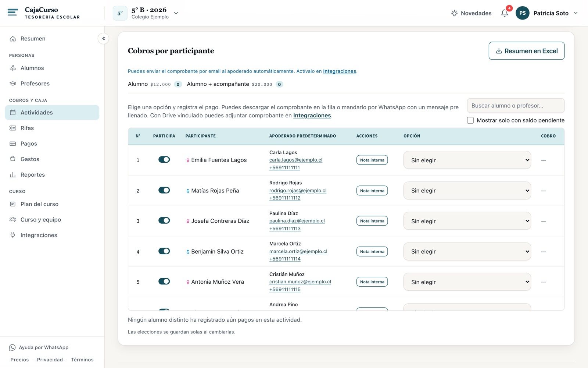Click Nota interna for Josefa Contreras Díaz
Screen dimensions: 588x368
[372, 221]
